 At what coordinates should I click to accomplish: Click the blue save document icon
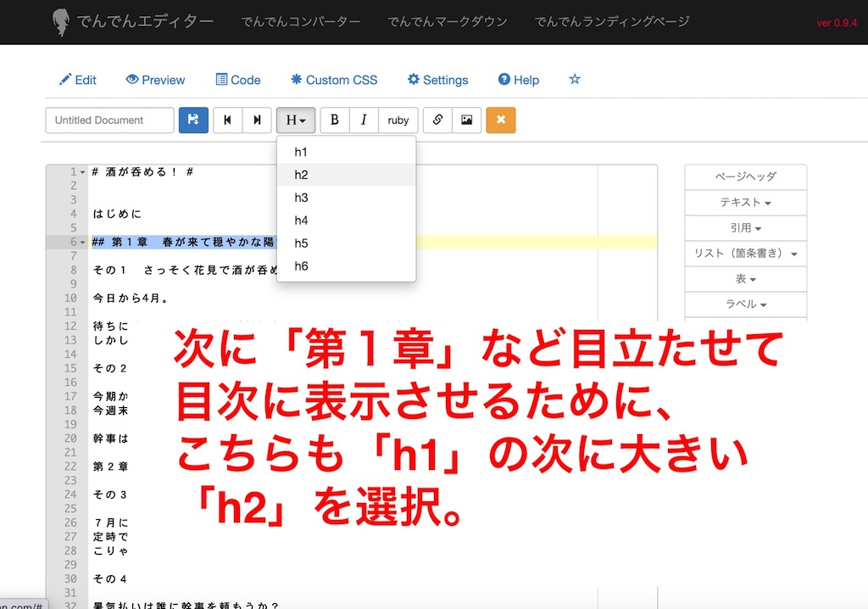[193, 120]
